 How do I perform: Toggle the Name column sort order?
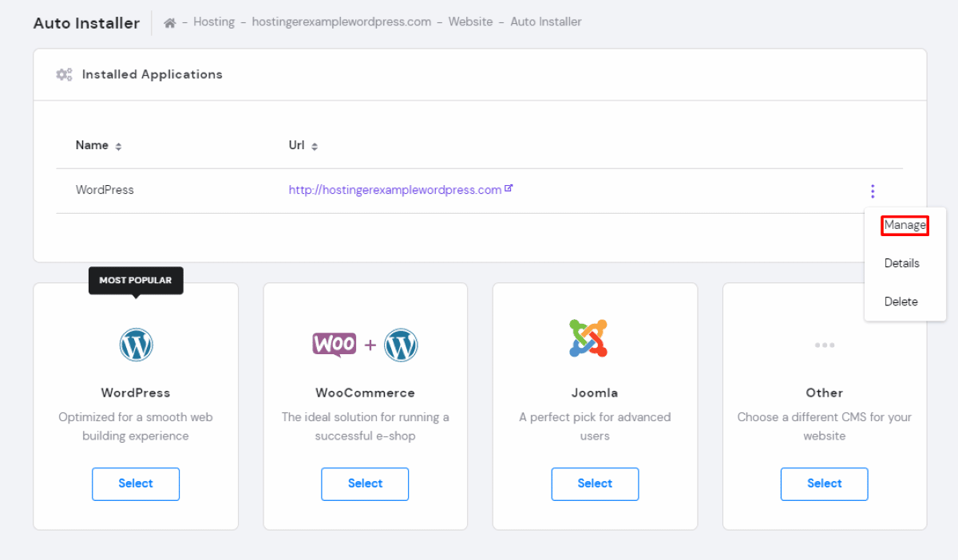pos(117,146)
